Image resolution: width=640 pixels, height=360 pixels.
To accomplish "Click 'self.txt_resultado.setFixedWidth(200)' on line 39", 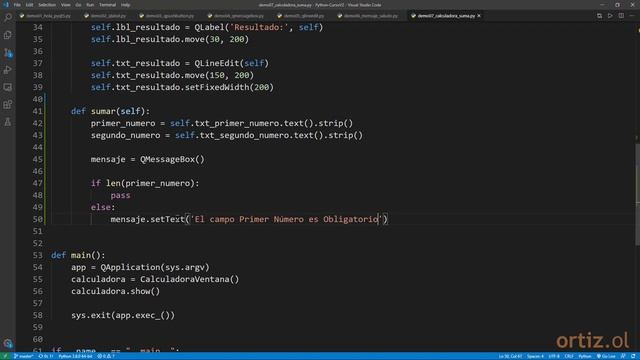I will point(182,87).
